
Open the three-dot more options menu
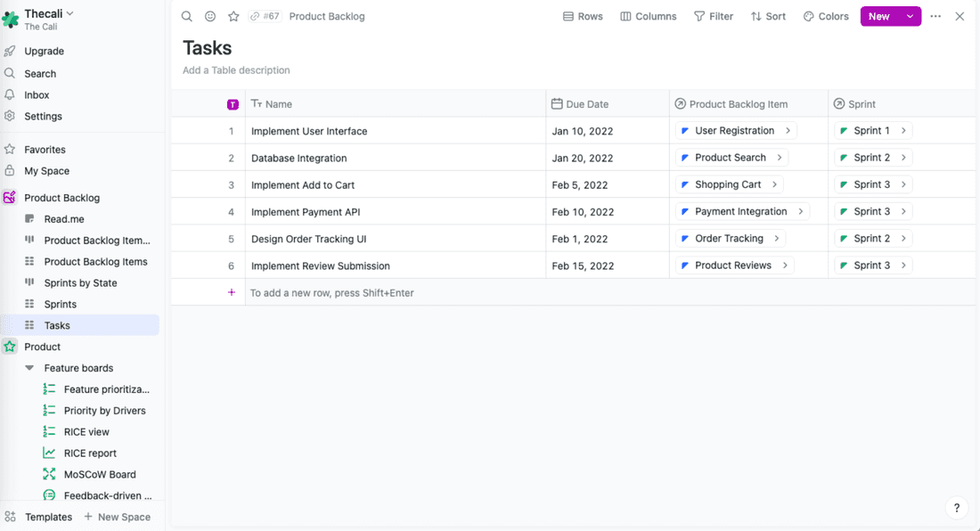(935, 16)
